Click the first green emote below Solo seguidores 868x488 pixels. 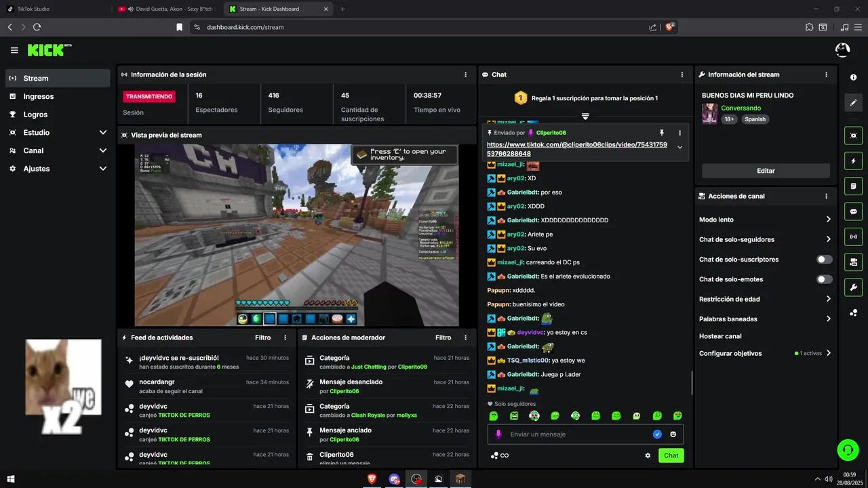[494, 415]
